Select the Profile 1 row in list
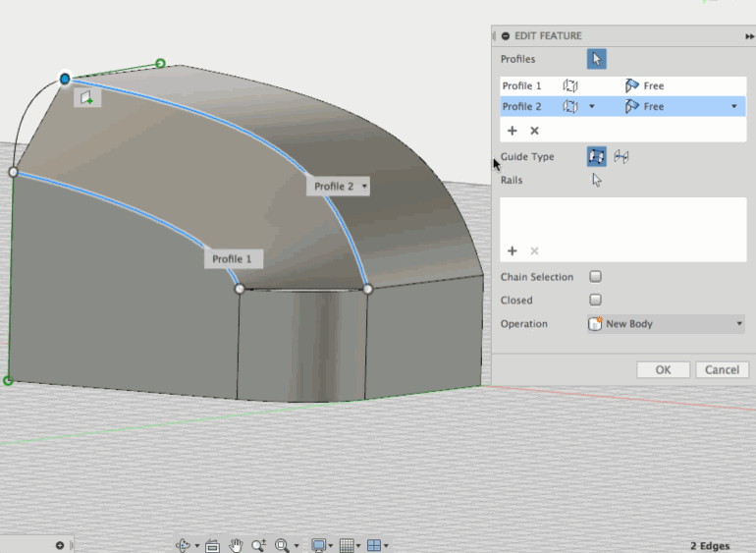This screenshot has width=756, height=553. pyautogui.click(x=522, y=86)
